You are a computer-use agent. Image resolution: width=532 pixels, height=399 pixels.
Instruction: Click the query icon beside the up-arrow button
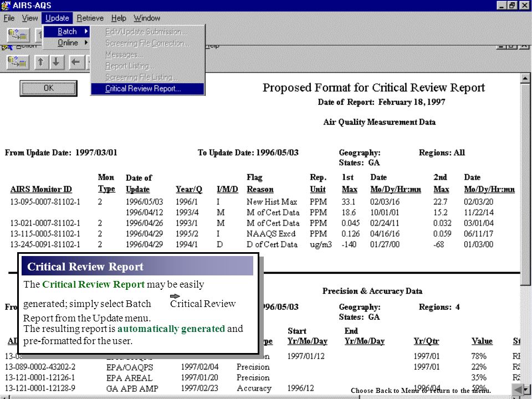point(18,62)
